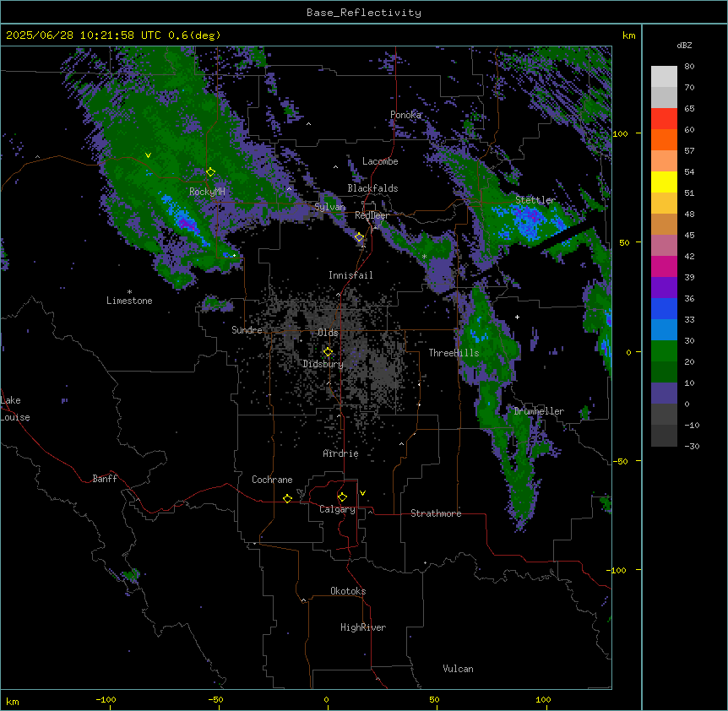Image resolution: width=728 pixels, height=711 pixels.
Task: Click the white cross marker east of ThreeHills
Action: coord(517,317)
